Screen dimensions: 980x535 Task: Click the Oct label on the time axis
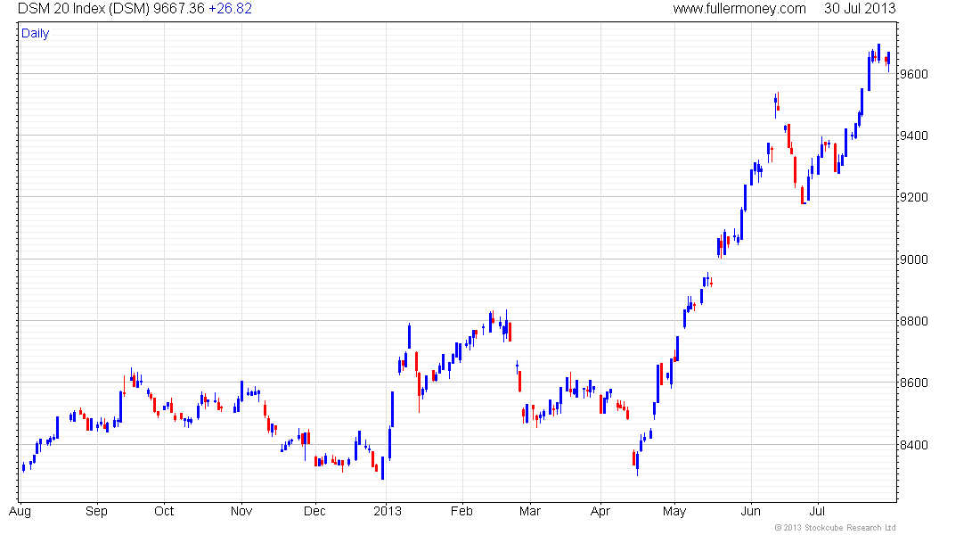[x=164, y=511]
